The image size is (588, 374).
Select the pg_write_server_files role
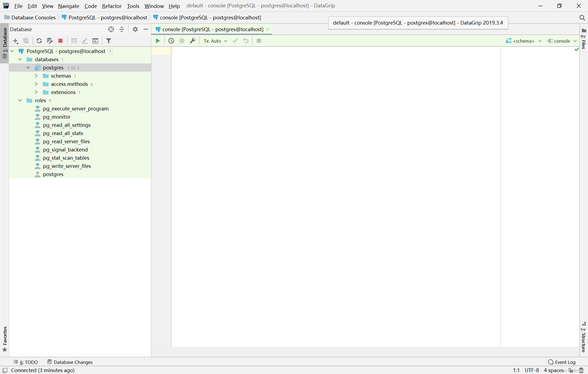[x=67, y=166]
